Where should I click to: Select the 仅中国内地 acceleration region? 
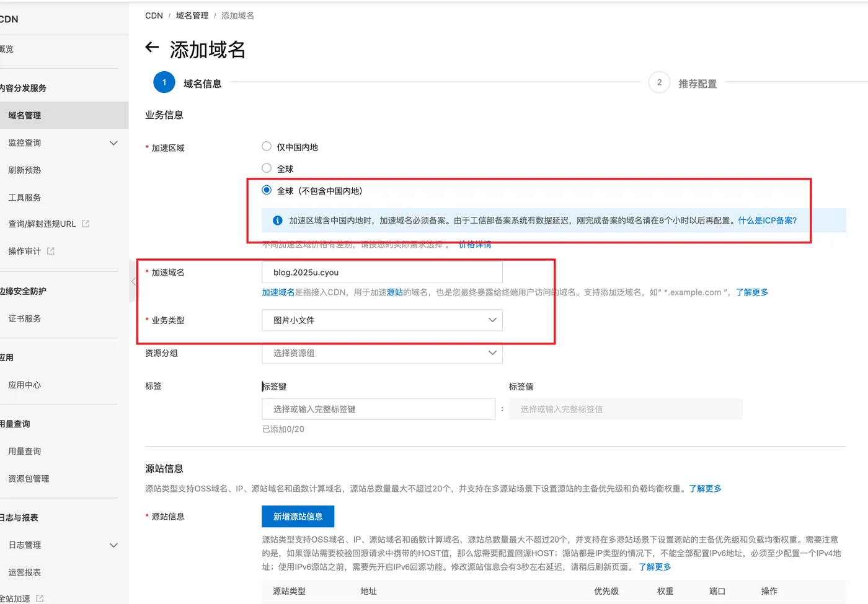pos(266,146)
